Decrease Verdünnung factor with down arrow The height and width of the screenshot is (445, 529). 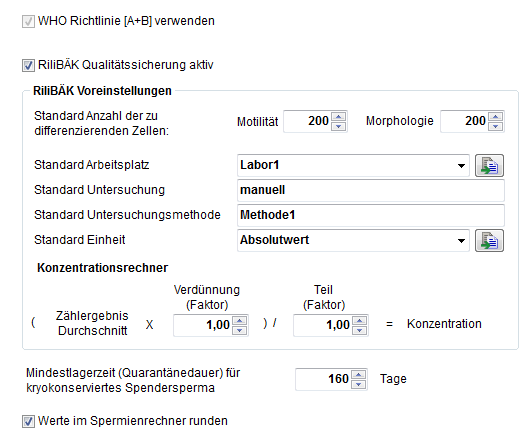tap(240, 330)
